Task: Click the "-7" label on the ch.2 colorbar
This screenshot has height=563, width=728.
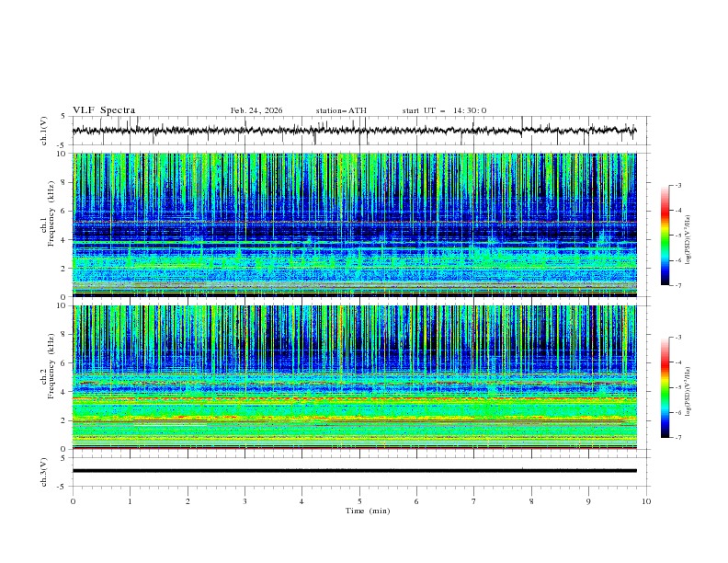Action: pos(678,438)
